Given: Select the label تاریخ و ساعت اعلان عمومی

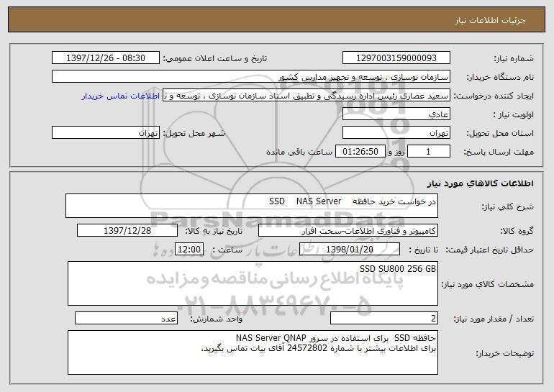Looking at the screenshot, I should (x=215, y=59).
